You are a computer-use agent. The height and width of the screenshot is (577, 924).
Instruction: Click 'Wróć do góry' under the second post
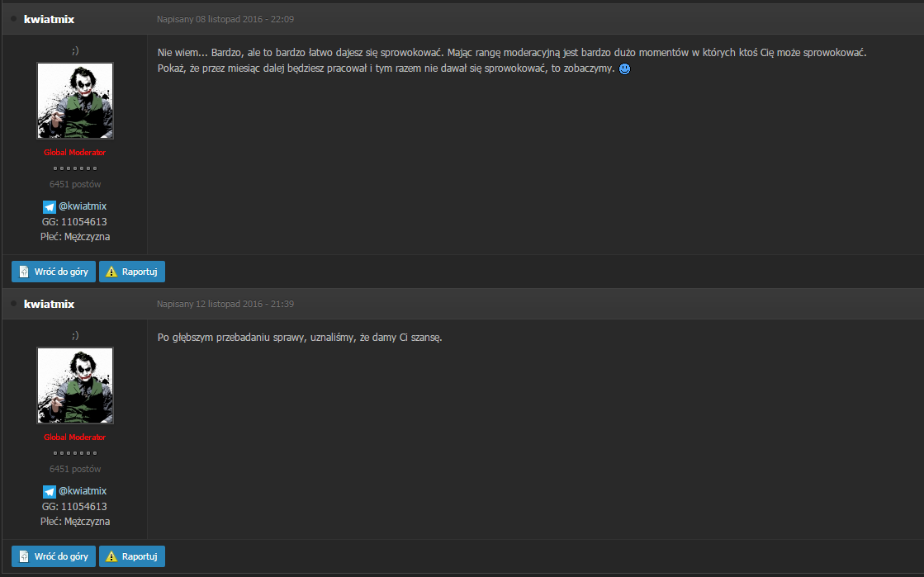54,556
